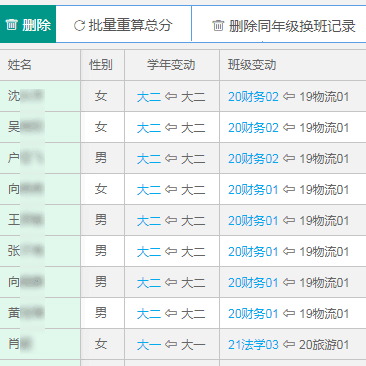This screenshot has height=366, width=366.
Task: Click blue 大二 link in 户 row
Action: click(149, 159)
